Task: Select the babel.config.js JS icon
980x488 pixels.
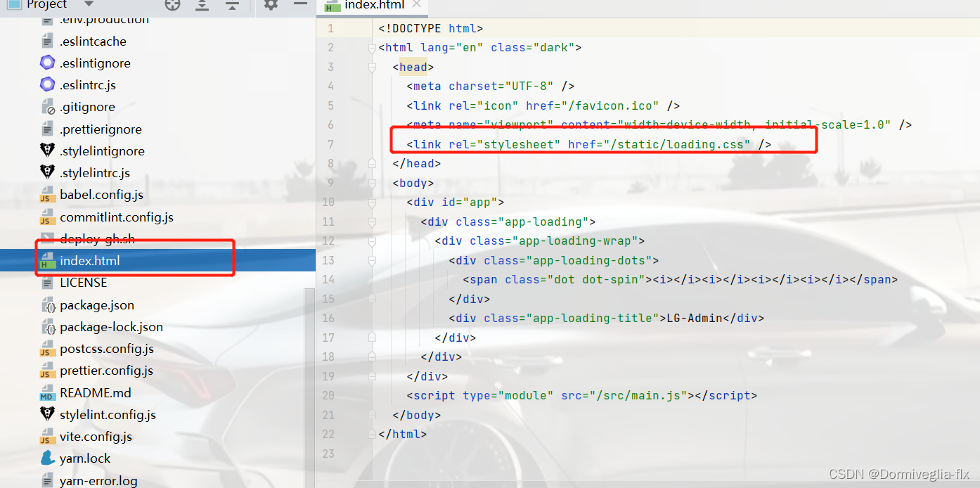Action: click(47, 195)
